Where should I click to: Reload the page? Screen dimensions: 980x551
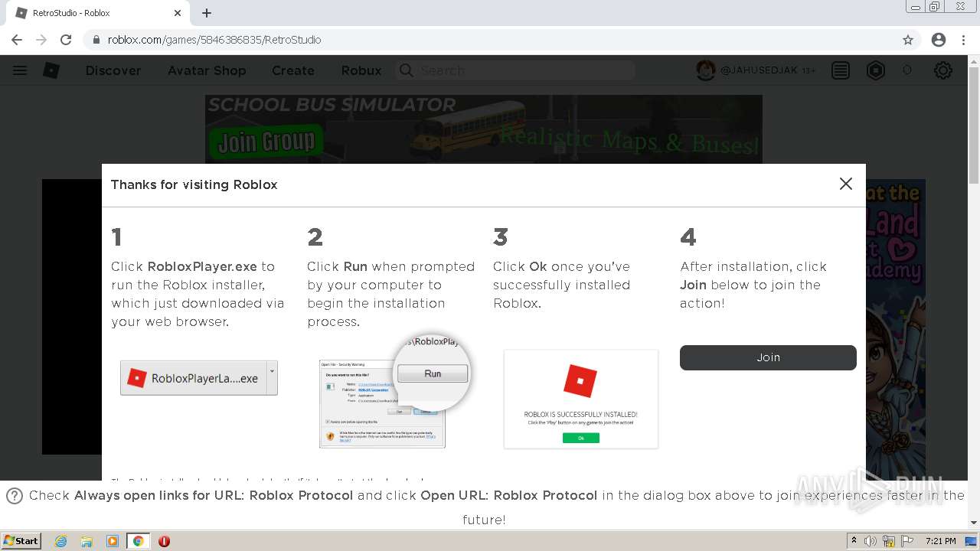tap(66, 40)
